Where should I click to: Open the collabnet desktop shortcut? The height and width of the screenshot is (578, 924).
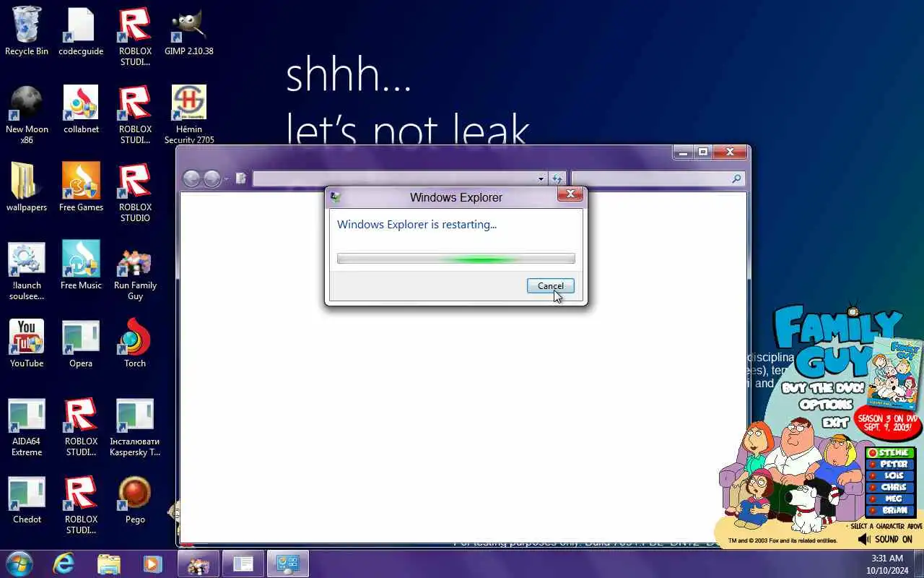(x=81, y=109)
